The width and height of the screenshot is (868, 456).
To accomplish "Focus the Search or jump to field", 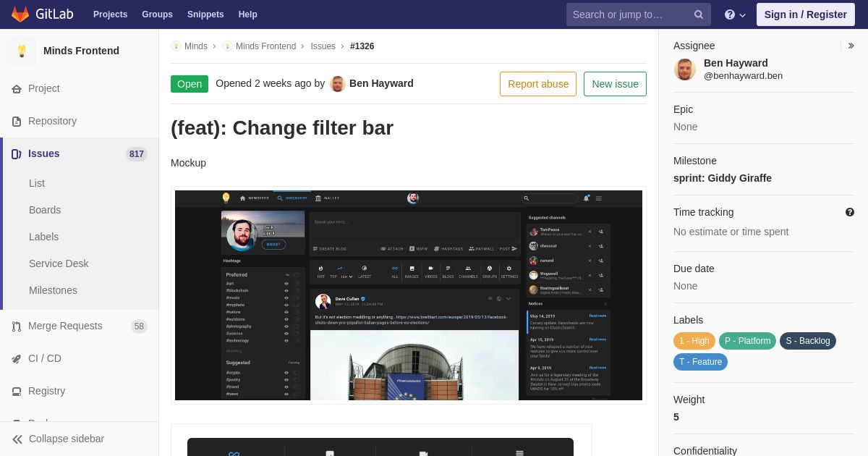I will pyautogui.click(x=638, y=14).
